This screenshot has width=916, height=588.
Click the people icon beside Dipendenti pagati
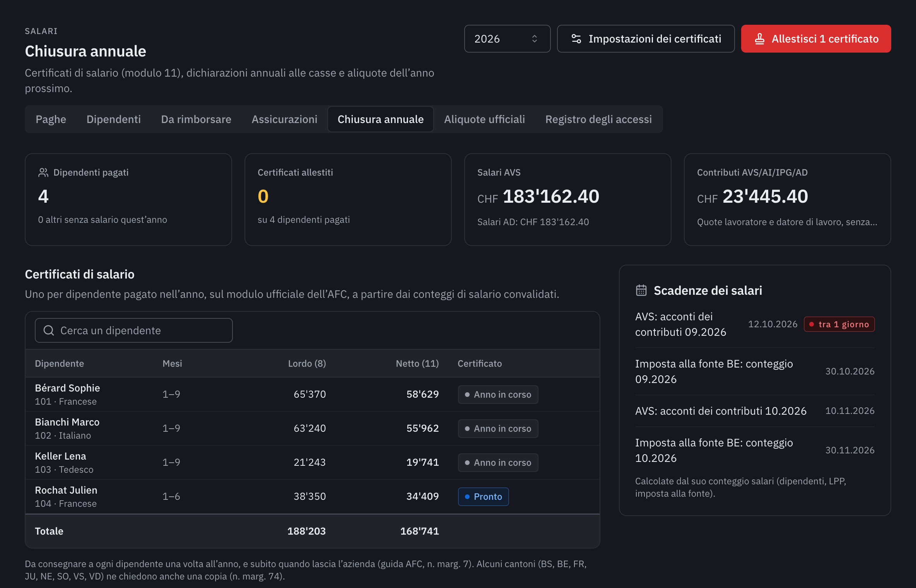coord(43,173)
